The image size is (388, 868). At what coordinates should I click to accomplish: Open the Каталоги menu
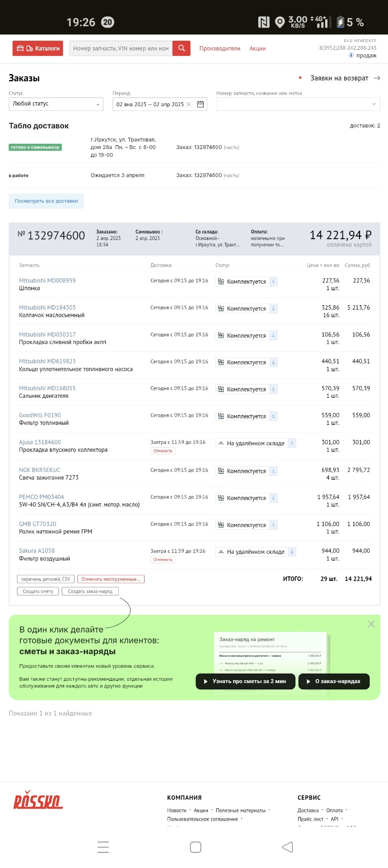38,48
